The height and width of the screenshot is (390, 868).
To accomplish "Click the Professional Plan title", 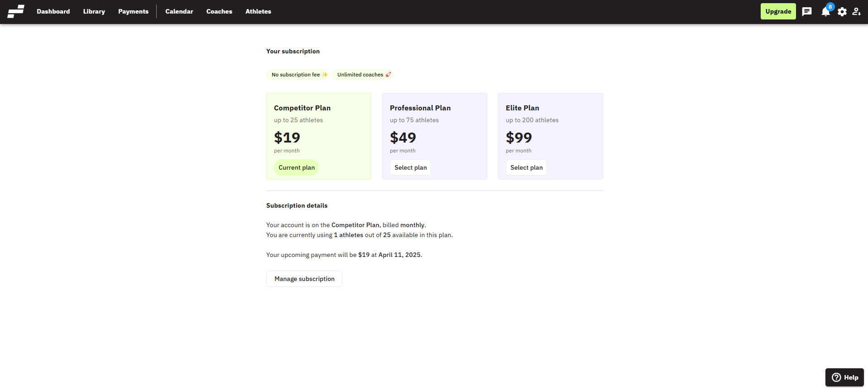I will click(420, 108).
